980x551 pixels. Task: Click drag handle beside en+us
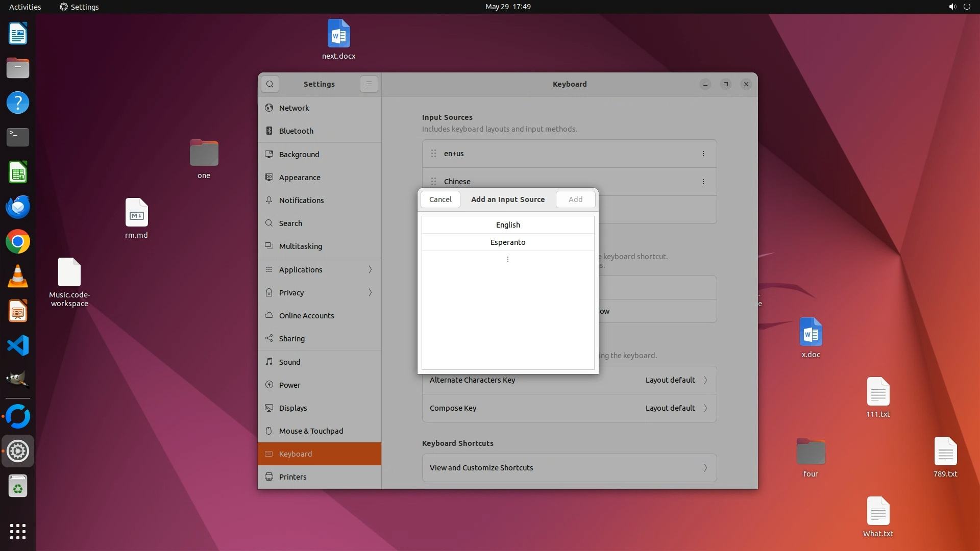(433, 154)
